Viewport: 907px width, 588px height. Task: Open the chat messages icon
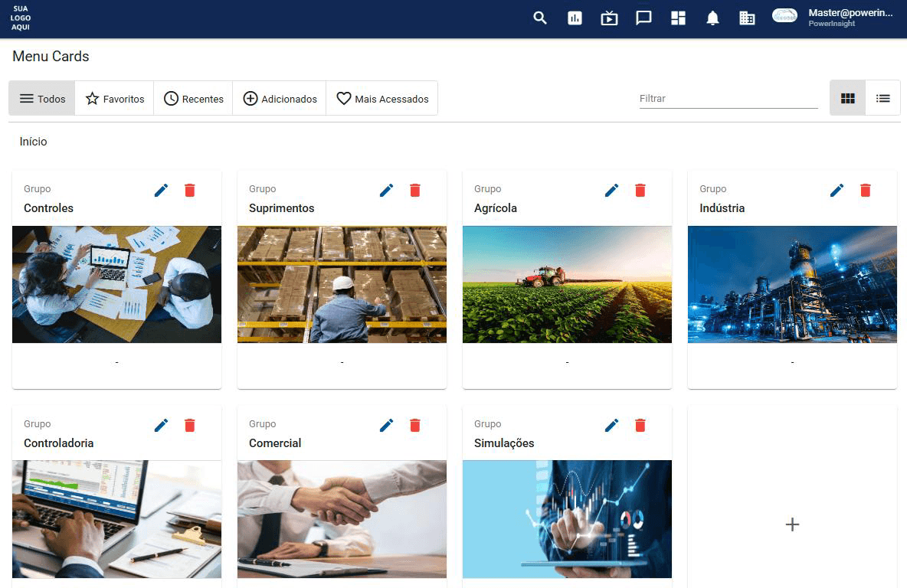point(643,18)
